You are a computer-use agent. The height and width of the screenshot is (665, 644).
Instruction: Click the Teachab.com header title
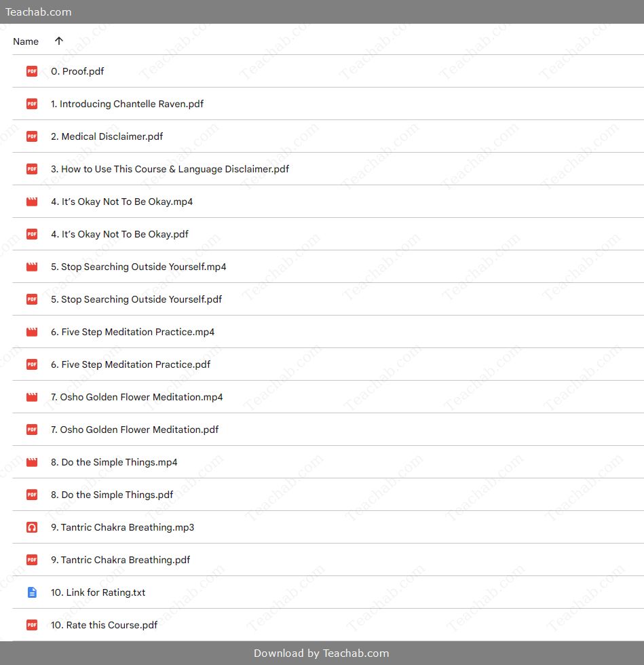[38, 12]
